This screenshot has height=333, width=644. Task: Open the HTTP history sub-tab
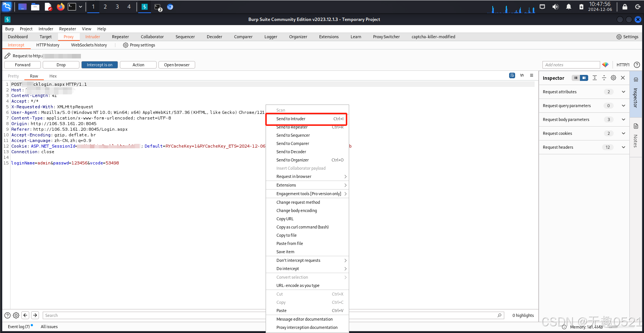48,45
